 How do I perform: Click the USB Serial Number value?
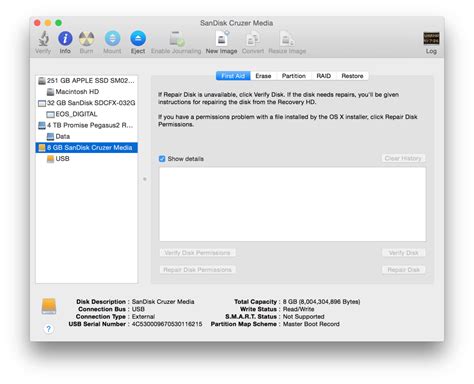(x=167, y=324)
